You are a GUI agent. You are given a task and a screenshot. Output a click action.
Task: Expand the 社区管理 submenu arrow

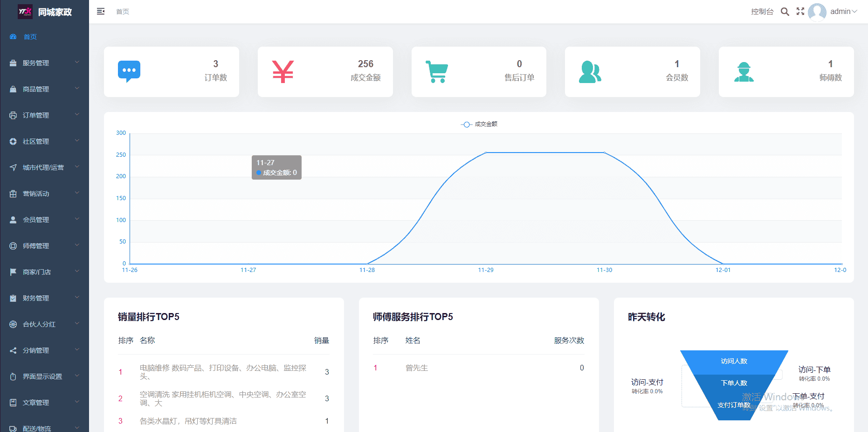77,140
